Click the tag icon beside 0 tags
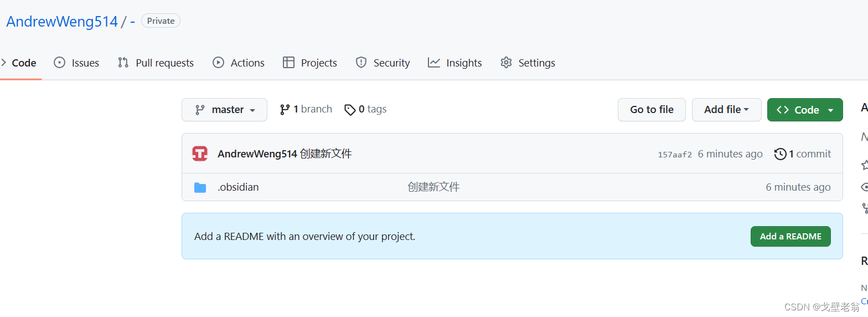The height and width of the screenshot is (317, 868). click(x=350, y=110)
